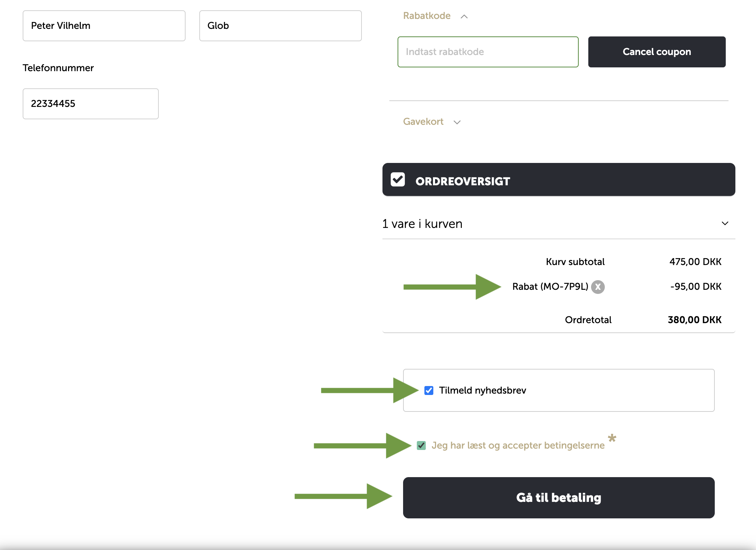Focus the Indtast rabatkode field
The image size is (756, 550).
click(x=488, y=52)
